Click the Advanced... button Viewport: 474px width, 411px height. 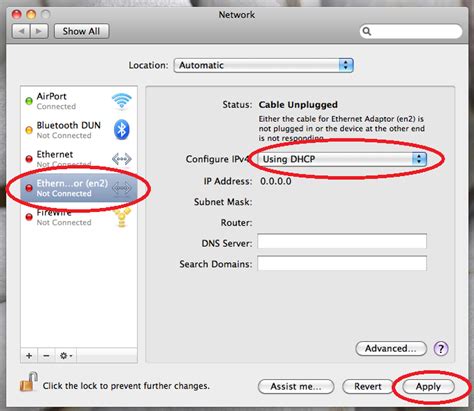[391, 349]
